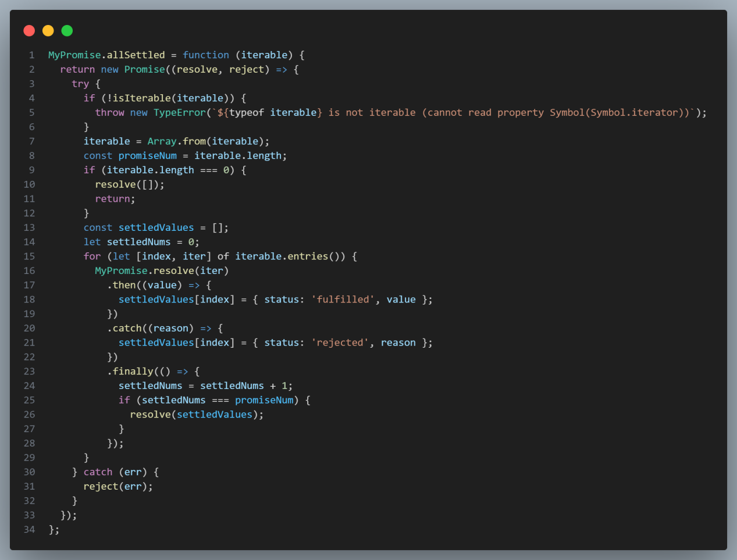Click the 'value' shorthand property on line 18
The height and width of the screenshot is (560, 737).
click(x=401, y=299)
